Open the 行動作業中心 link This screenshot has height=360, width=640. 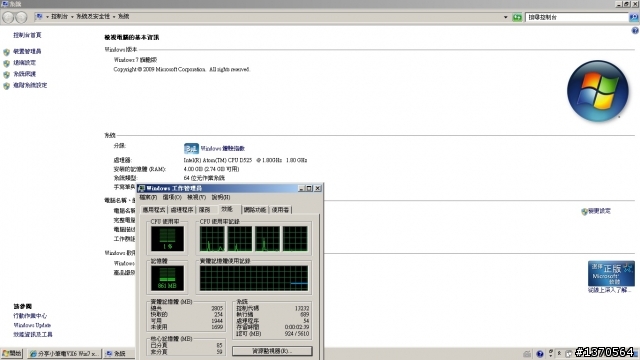click(30, 316)
